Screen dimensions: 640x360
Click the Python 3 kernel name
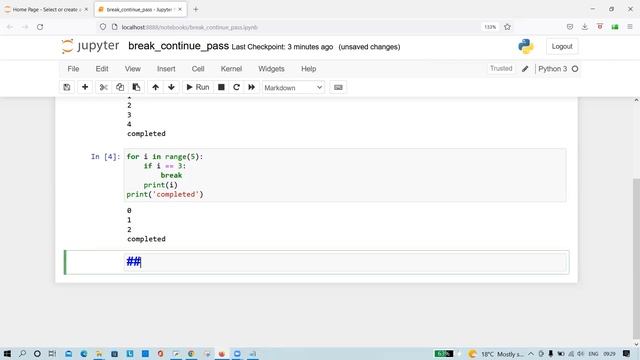point(552,69)
